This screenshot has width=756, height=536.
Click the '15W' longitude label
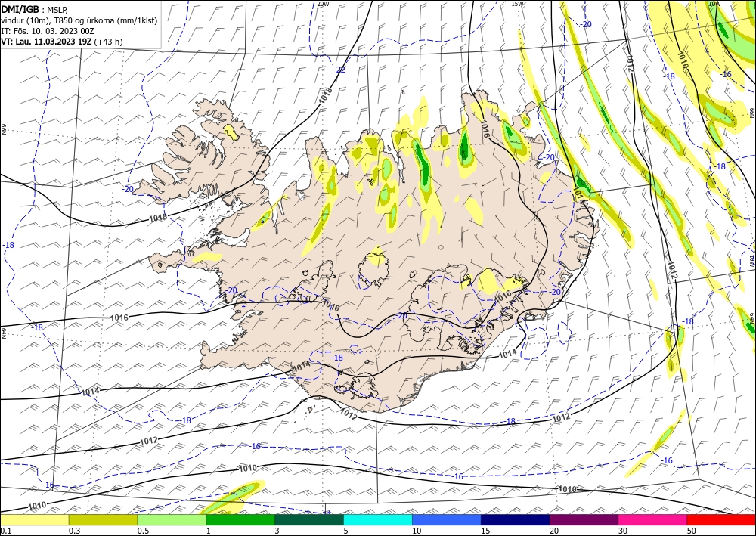tap(517, 4)
